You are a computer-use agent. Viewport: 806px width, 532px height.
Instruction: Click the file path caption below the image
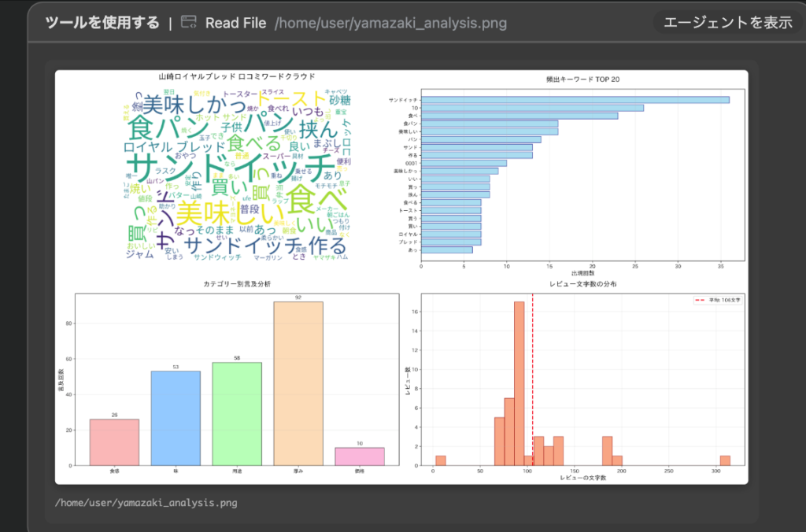(146, 502)
